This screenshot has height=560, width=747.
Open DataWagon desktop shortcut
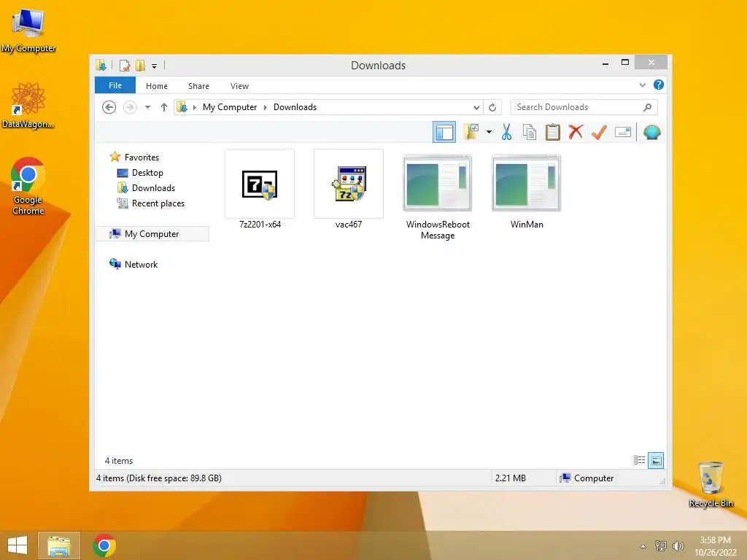(x=28, y=105)
